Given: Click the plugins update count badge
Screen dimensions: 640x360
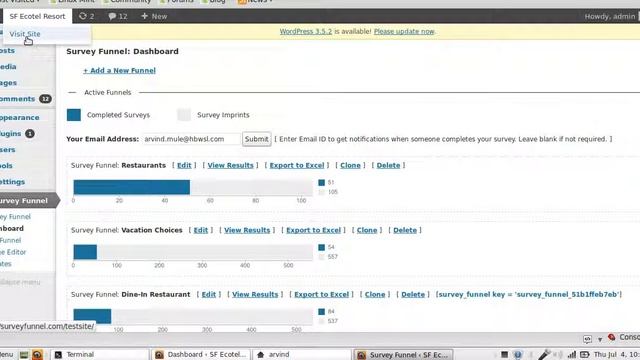Looking at the screenshot, I should (30, 133).
